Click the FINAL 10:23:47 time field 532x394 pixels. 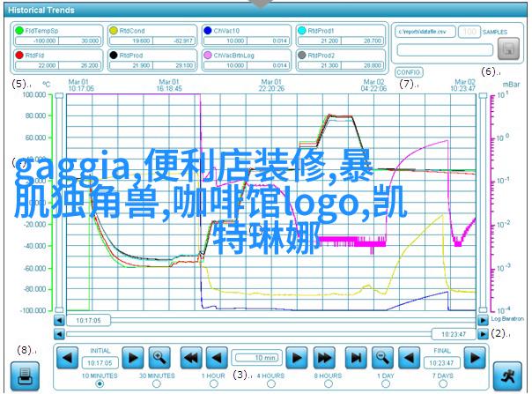coord(441,363)
